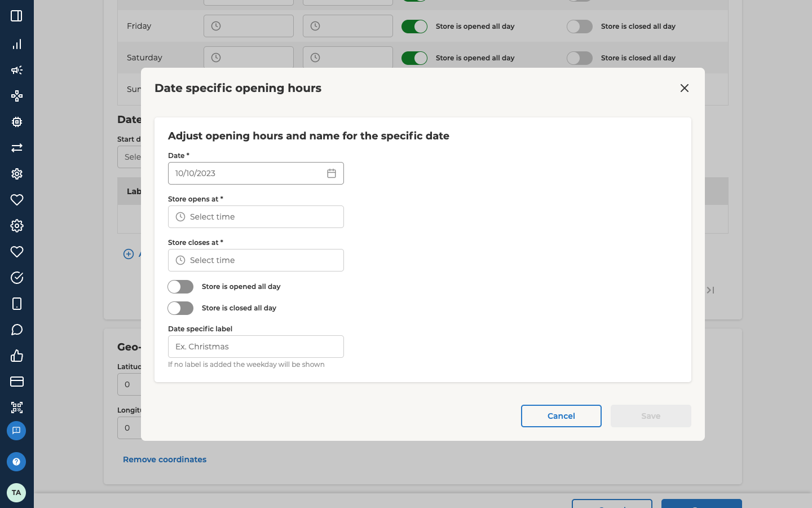Click Saturday opening time field
812x508 pixels.
pos(249,58)
